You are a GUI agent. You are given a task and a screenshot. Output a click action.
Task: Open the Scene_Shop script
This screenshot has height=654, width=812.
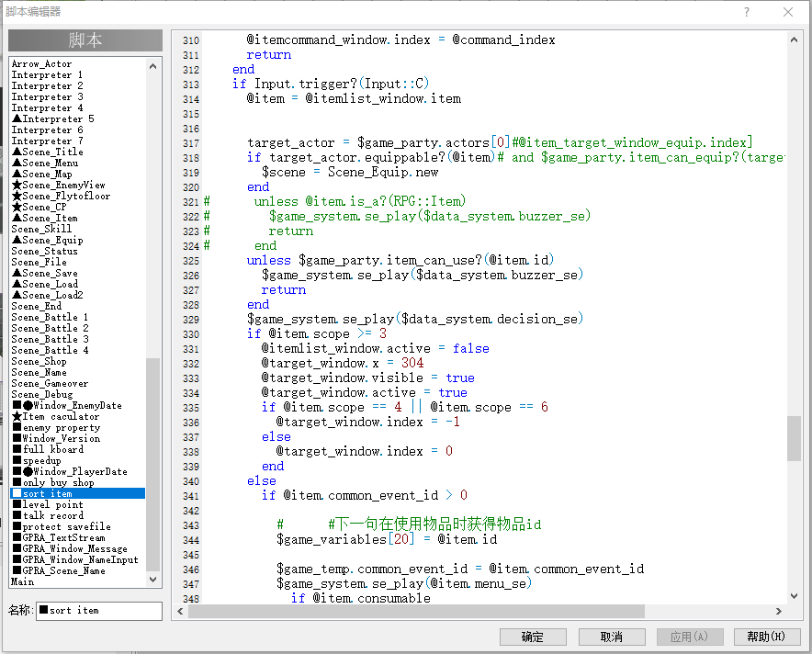(x=39, y=361)
